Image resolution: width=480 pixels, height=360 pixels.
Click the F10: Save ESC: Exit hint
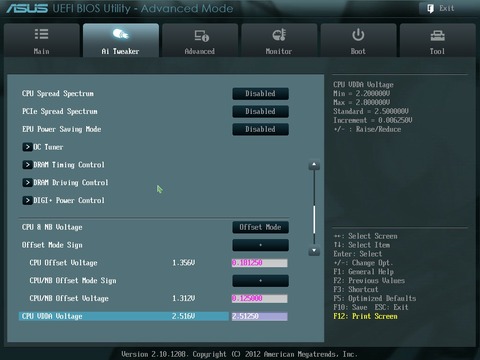[x=371, y=307]
